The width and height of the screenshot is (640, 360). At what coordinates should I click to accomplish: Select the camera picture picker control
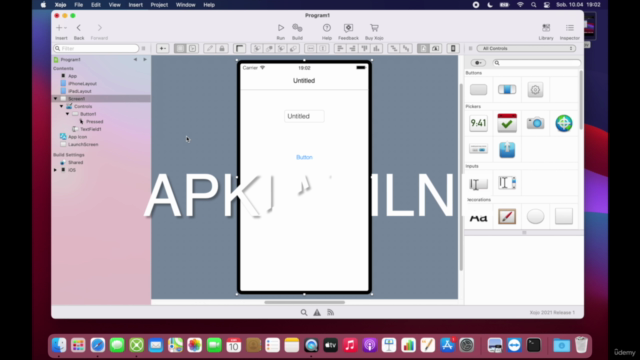coord(535,123)
